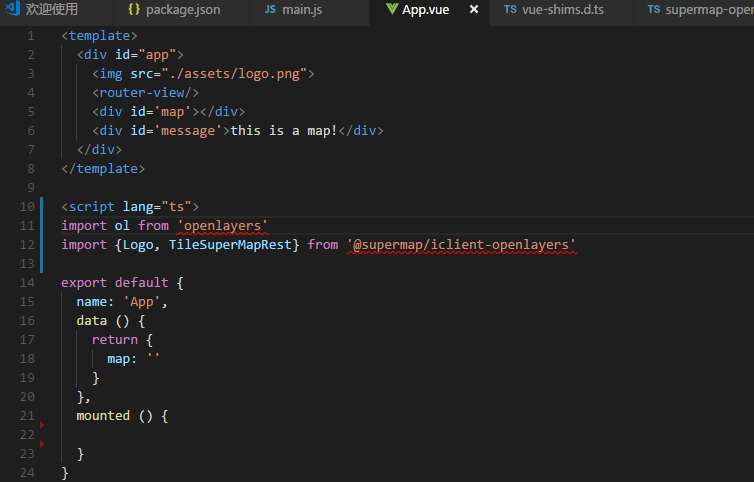Click the router-view tag
Viewport: 754px width, 482px height.
tap(145, 93)
